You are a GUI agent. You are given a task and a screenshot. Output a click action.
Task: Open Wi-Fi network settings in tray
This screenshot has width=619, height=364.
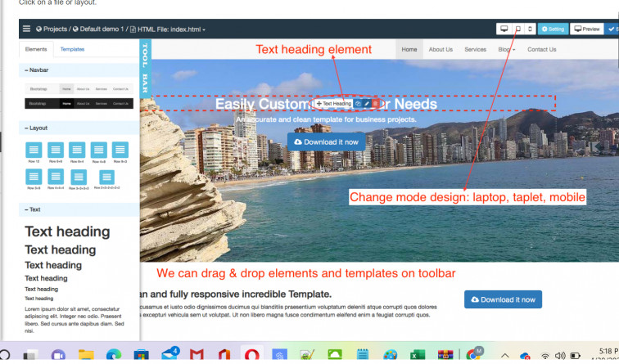coord(544,356)
